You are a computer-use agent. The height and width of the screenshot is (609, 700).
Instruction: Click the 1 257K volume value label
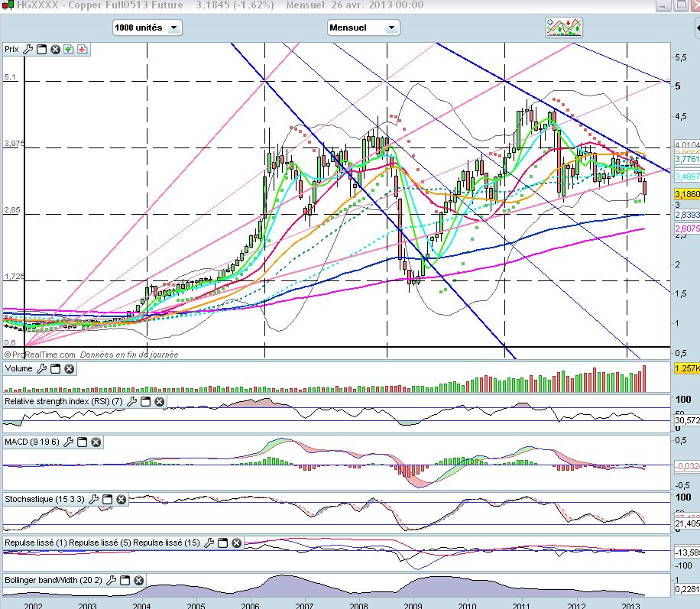pos(687,368)
